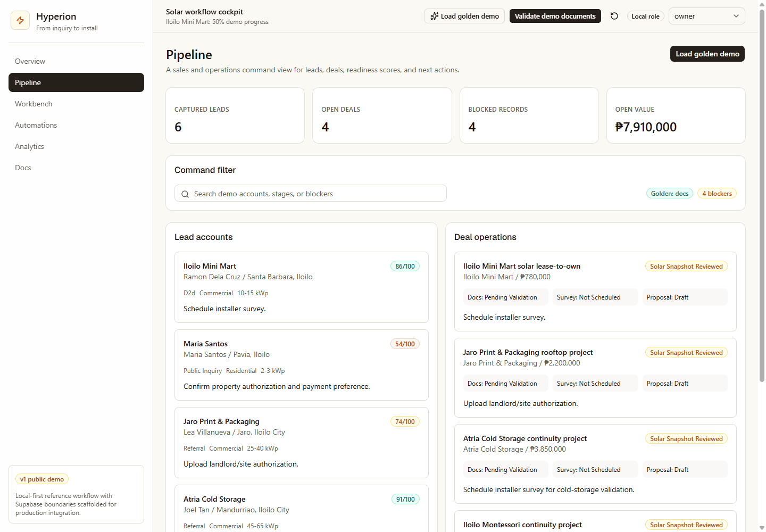Click the Hyperion lightning bolt logo
The width and height of the screenshot is (766, 532).
(20, 20)
